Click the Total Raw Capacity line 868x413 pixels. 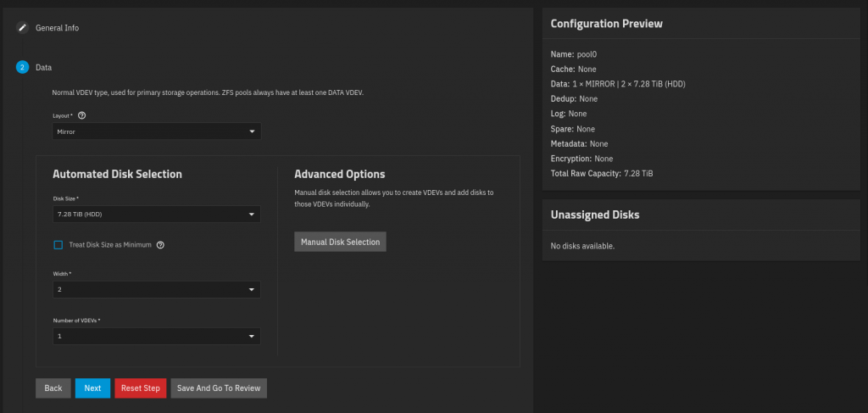(x=602, y=174)
